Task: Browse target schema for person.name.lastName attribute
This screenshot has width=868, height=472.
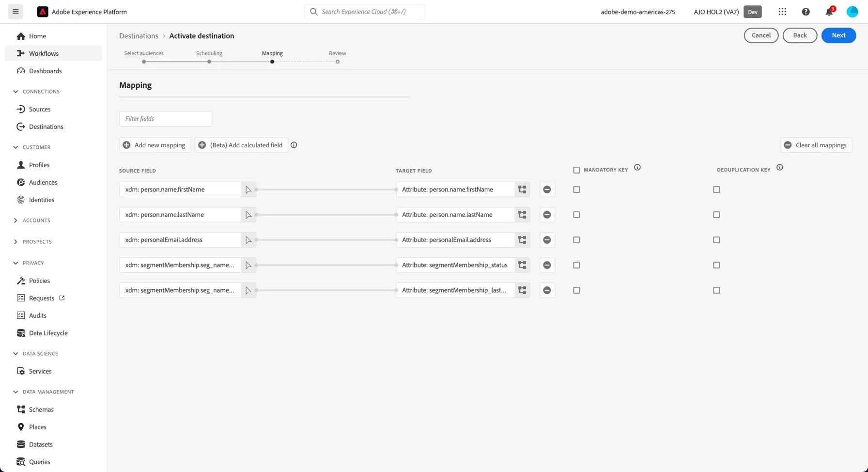Action: pyautogui.click(x=522, y=215)
